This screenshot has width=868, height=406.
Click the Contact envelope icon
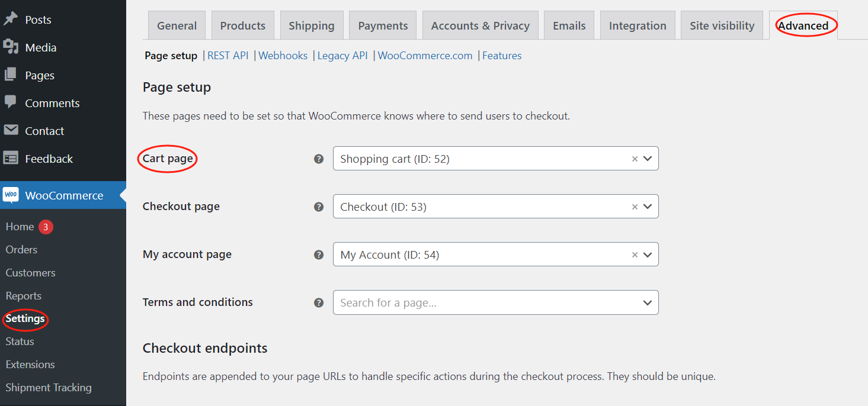click(12, 130)
